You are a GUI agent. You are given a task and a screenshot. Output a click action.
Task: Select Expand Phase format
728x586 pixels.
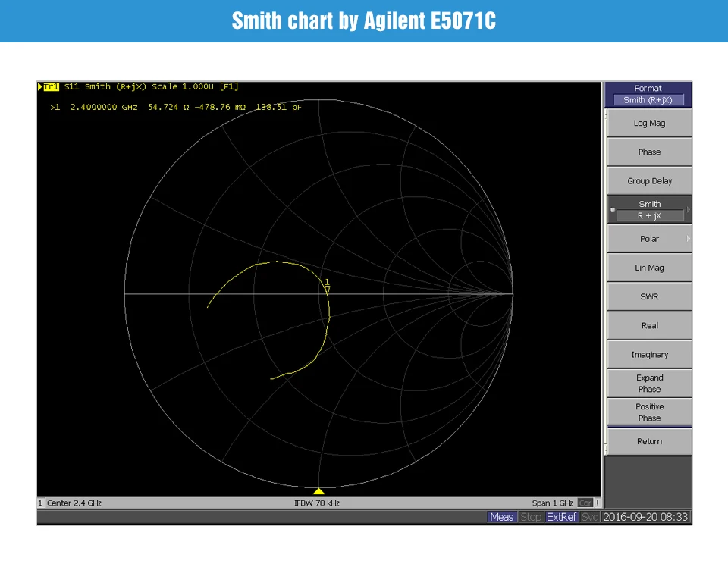click(649, 384)
